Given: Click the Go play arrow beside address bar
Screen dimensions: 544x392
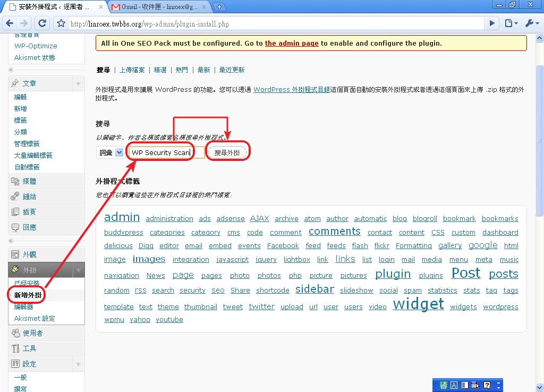Looking at the screenshot, I should (492, 23).
